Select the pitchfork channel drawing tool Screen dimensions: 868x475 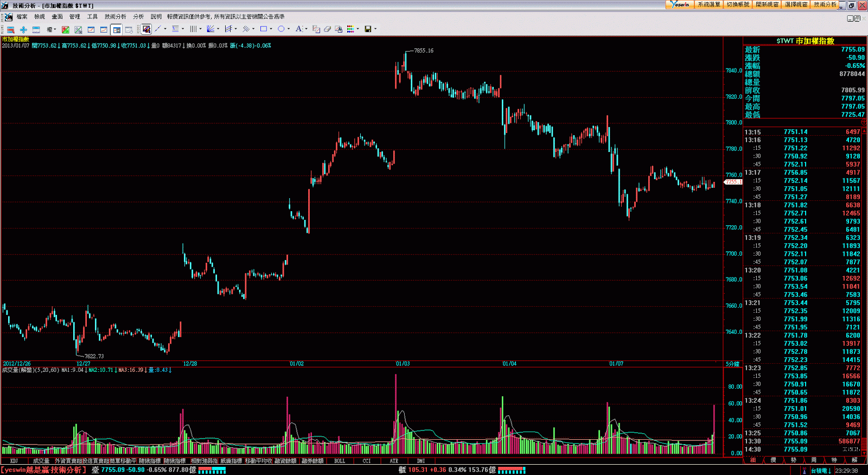[x=228, y=29]
